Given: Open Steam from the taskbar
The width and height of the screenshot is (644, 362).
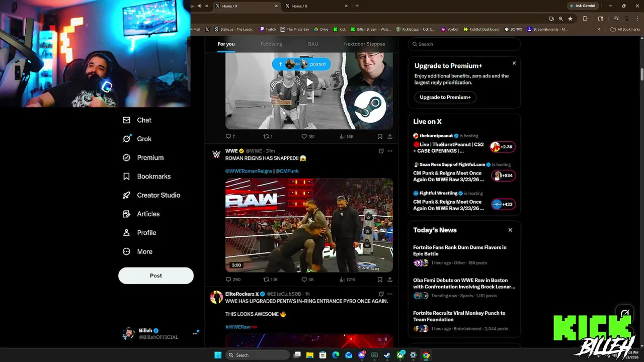Looking at the screenshot, I should point(387,355).
